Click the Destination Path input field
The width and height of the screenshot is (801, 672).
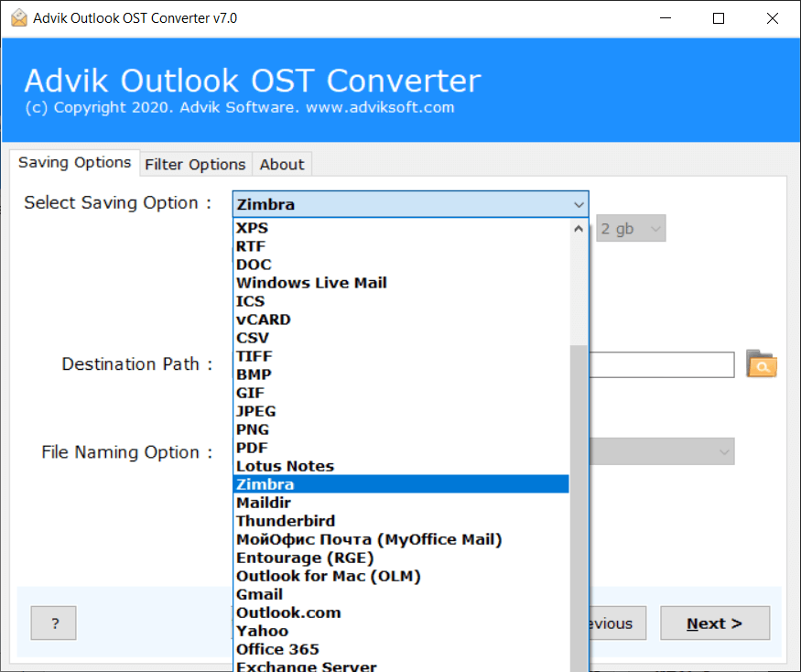click(x=662, y=364)
